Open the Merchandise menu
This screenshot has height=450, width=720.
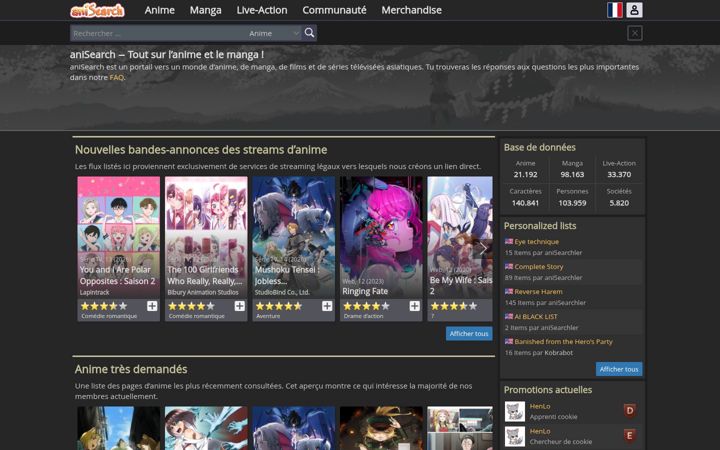click(x=411, y=10)
